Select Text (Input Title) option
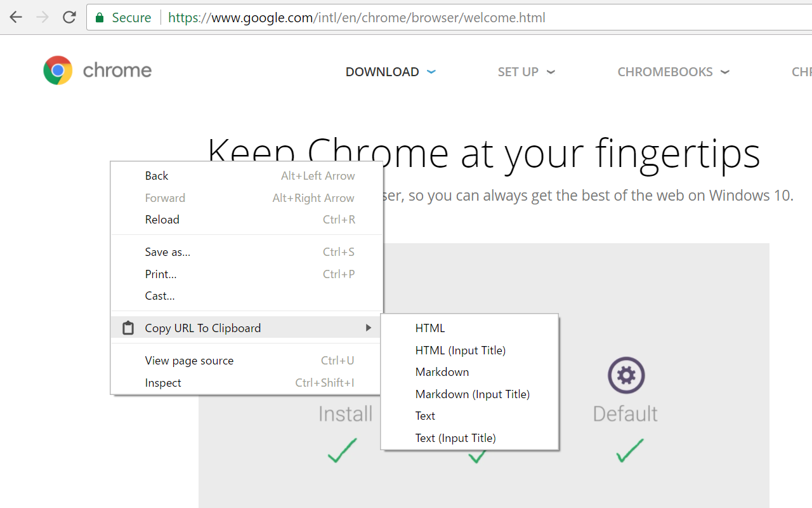Screen dimensions: 812x508 click(469, 438)
